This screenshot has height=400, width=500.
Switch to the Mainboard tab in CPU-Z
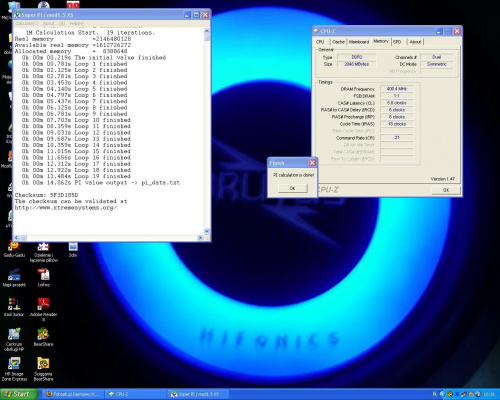[359, 42]
